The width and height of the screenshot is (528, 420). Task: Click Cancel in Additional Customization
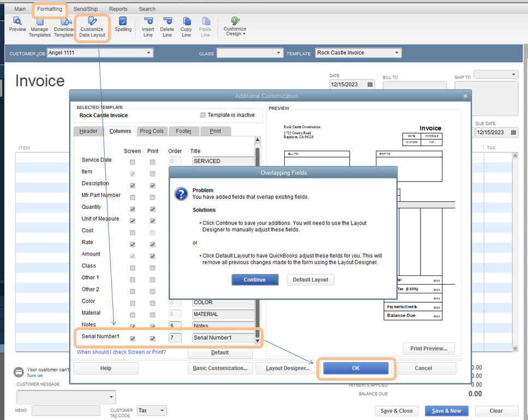423,368
